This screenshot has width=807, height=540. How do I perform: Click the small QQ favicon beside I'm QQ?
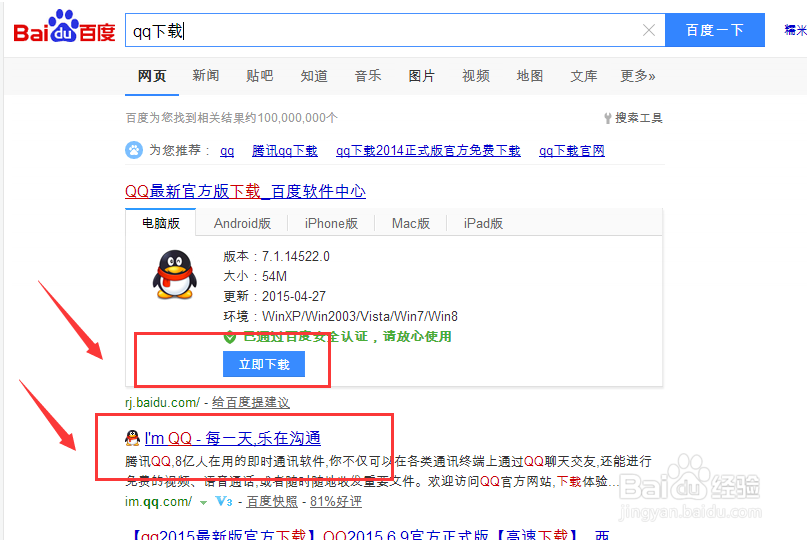(132, 438)
